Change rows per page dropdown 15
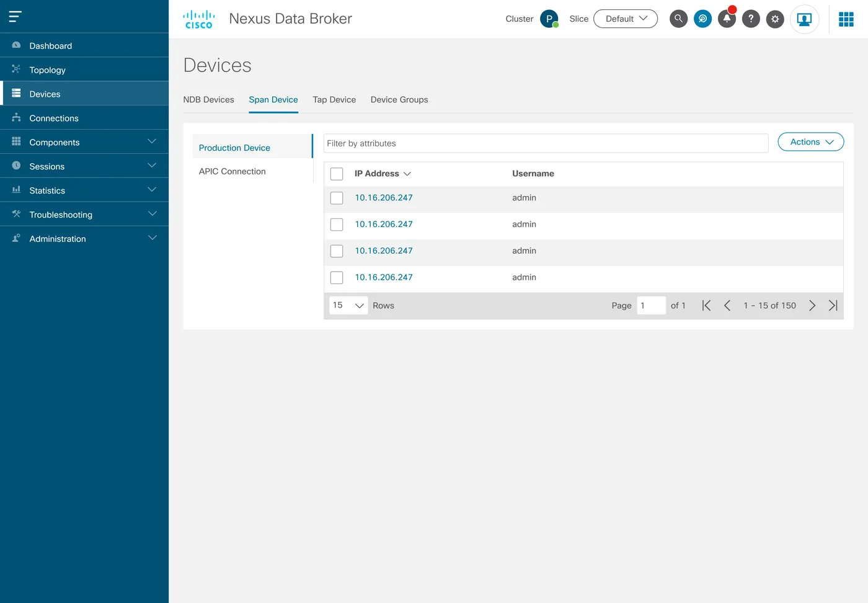The image size is (868, 603). [348, 305]
